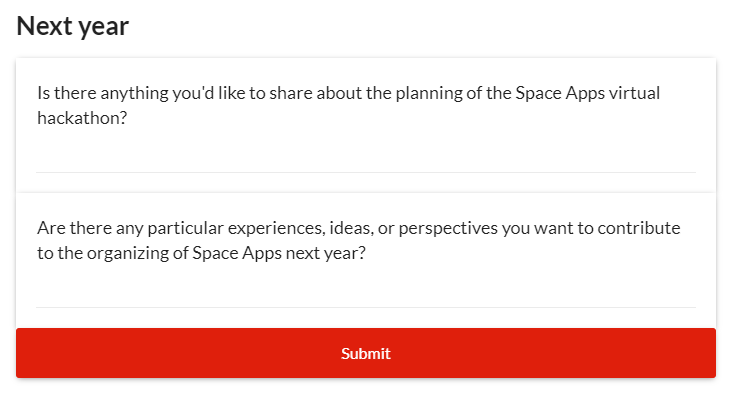This screenshot has width=734, height=403.
Task: Click the red Submit button
Action: click(366, 353)
